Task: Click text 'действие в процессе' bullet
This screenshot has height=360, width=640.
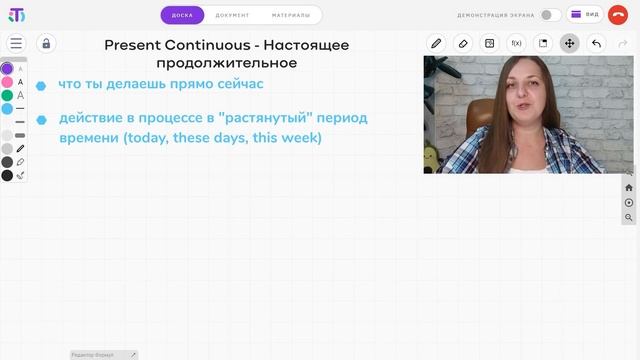Action: point(213,127)
